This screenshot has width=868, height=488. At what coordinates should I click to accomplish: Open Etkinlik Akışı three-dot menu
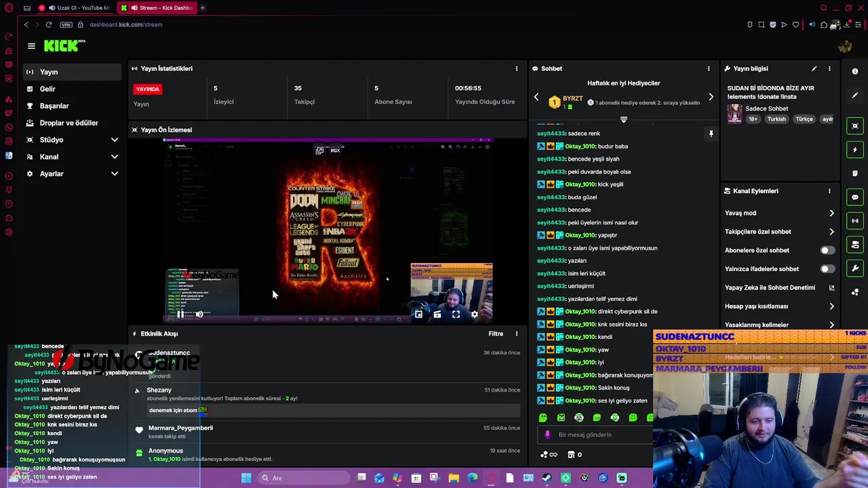click(x=517, y=333)
